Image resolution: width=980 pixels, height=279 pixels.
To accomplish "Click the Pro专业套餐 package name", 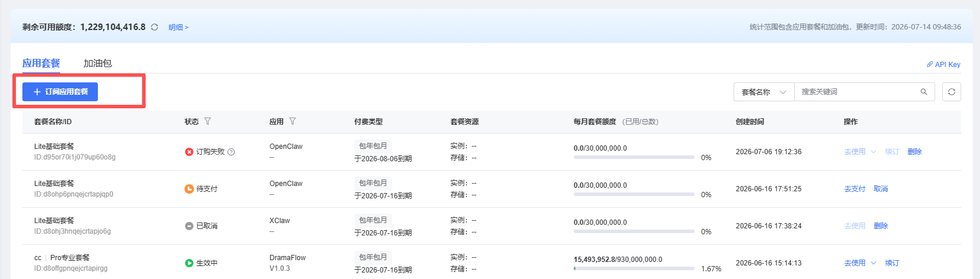I will click(70, 258).
